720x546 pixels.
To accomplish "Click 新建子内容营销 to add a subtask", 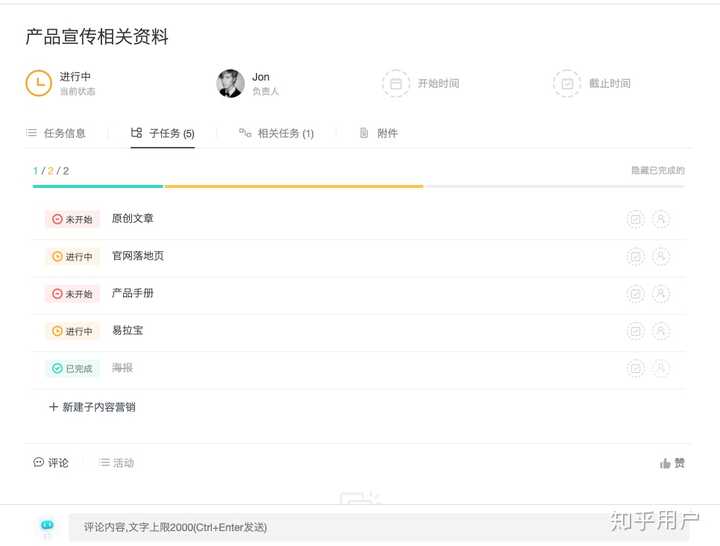I will pos(92,407).
